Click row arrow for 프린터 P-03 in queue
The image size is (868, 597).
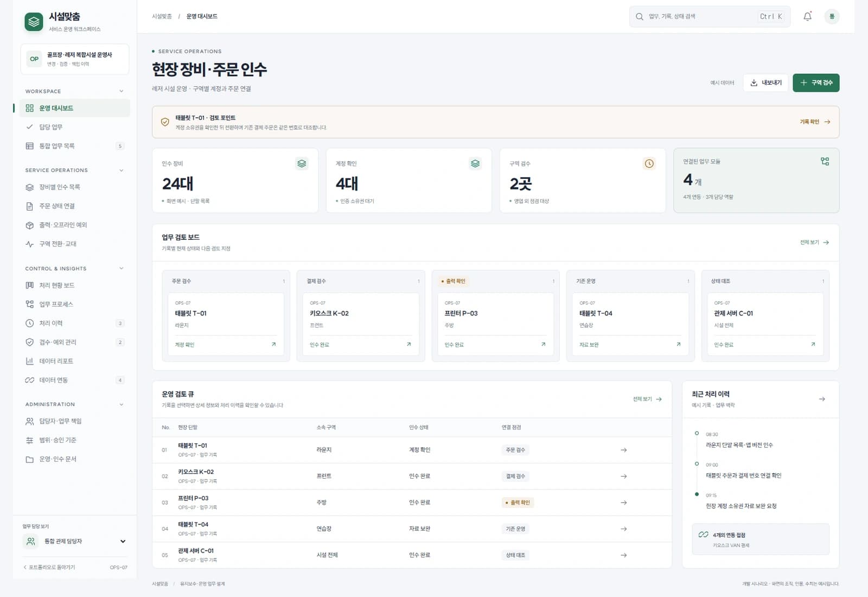[x=623, y=503]
